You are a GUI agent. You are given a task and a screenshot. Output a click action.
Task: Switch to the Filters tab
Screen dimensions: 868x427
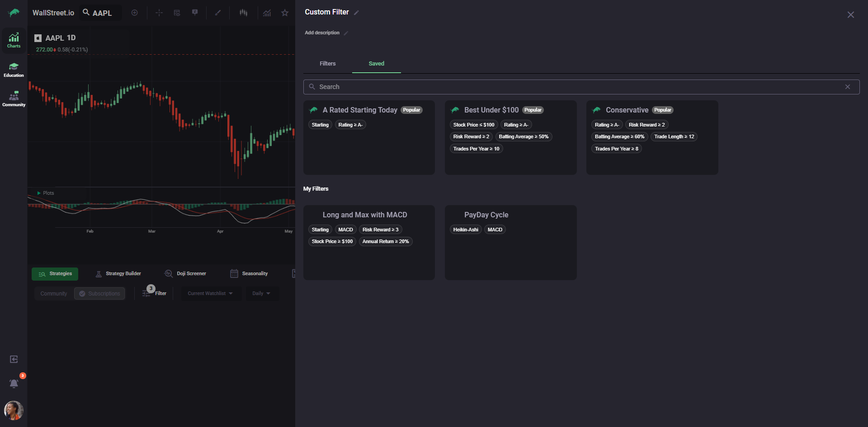(x=327, y=64)
